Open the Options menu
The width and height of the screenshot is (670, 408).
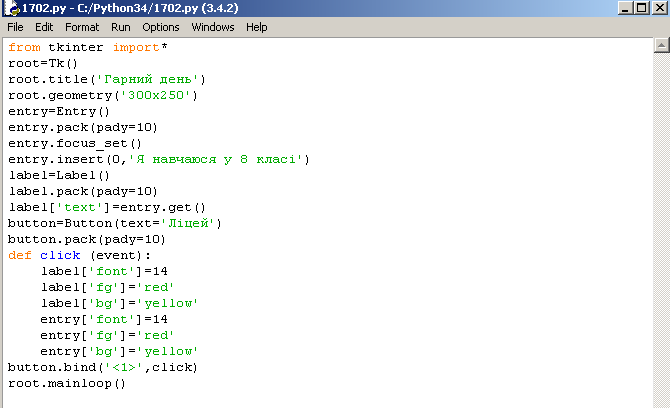[x=161, y=27]
